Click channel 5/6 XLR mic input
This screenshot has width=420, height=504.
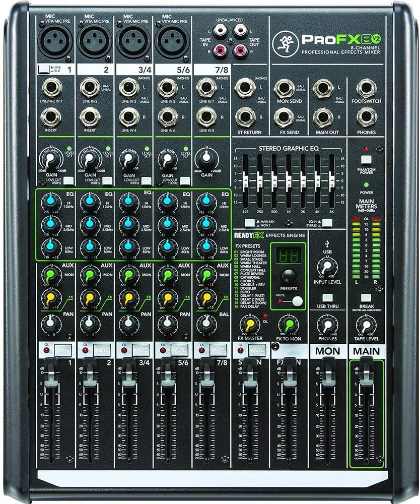pyautogui.click(x=171, y=42)
